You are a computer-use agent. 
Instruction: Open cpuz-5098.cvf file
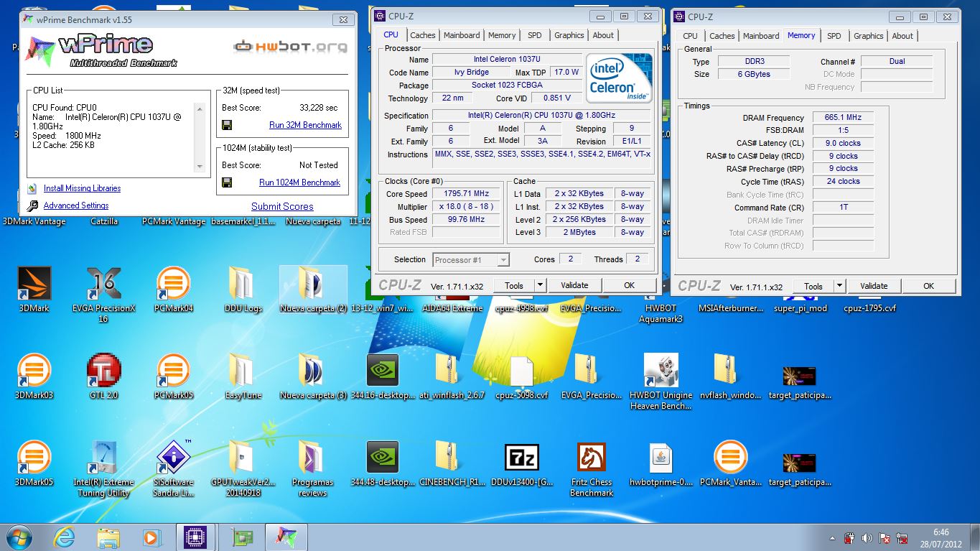521,376
